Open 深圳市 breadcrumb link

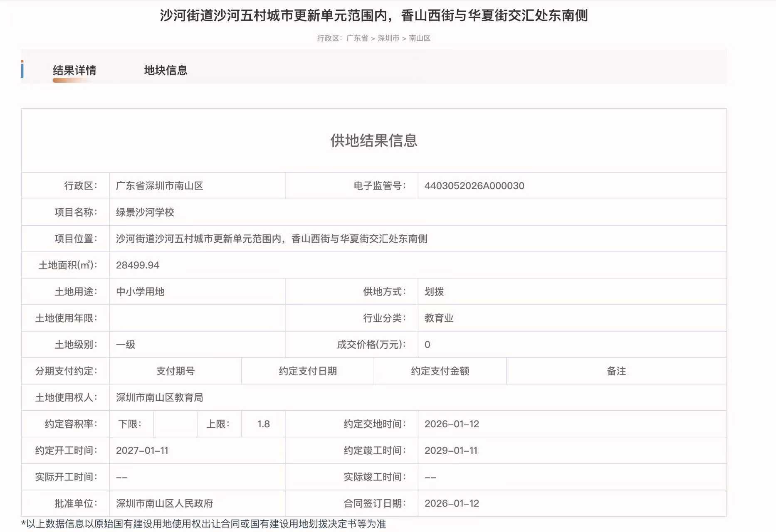(388, 38)
